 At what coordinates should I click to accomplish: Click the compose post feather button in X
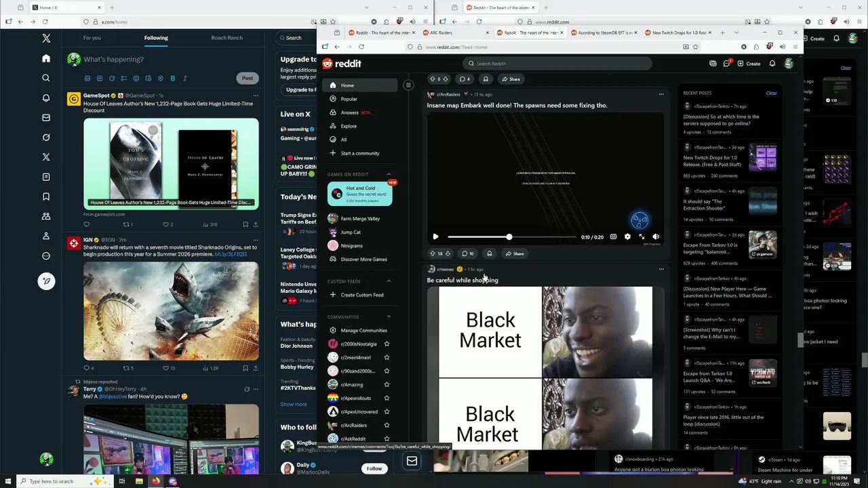pyautogui.click(x=46, y=281)
